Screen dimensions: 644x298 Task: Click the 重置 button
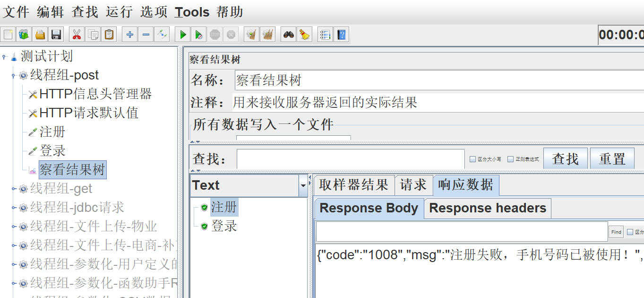click(x=612, y=159)
